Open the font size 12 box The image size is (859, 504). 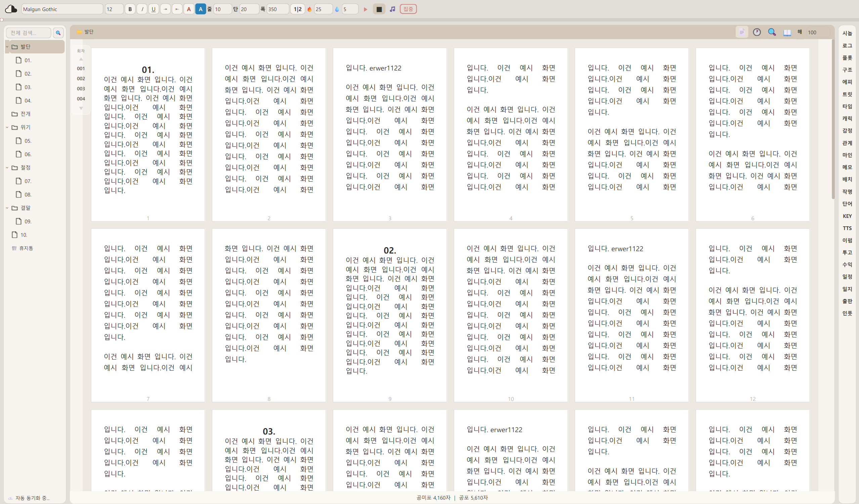pos(114,9)
